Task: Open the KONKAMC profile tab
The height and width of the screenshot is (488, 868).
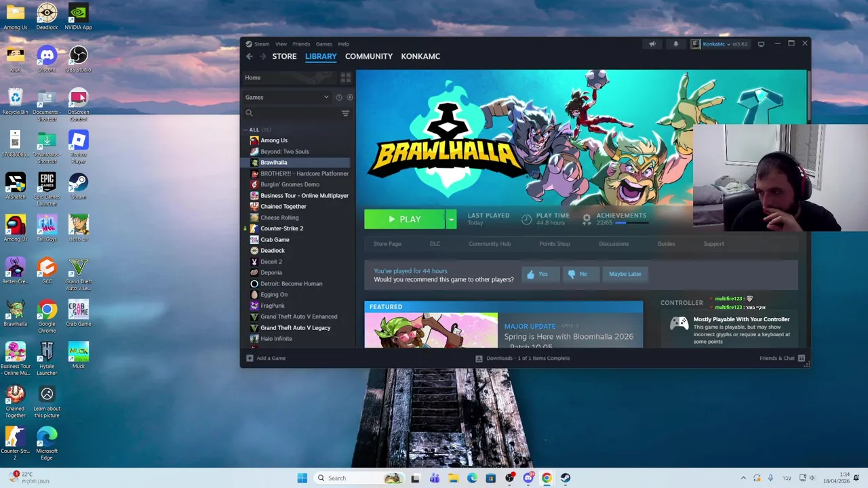Action: [x=420, y=56]
